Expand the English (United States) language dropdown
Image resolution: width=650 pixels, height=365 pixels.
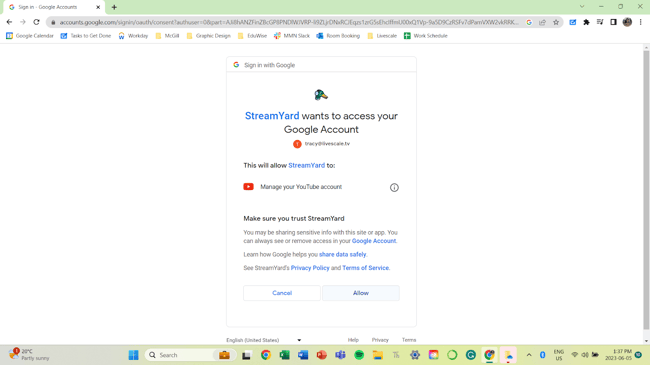264,340
